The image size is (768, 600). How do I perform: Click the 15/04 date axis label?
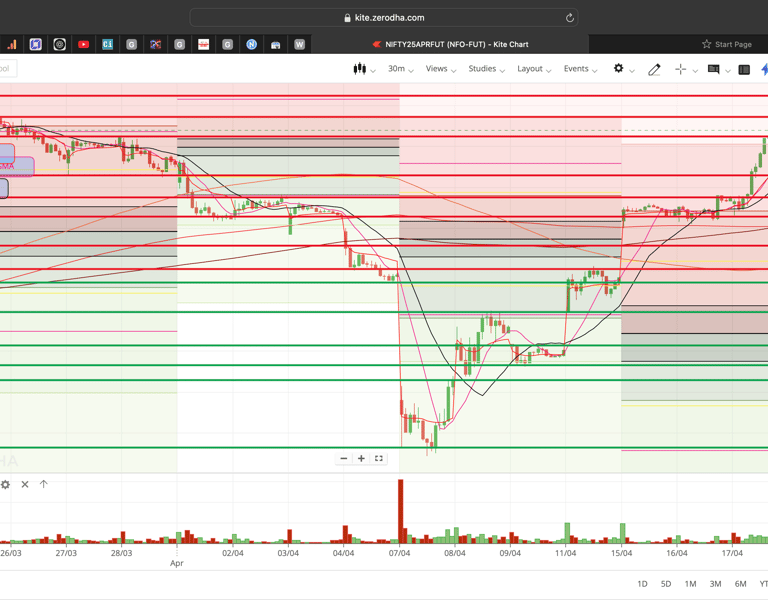pyautogui.click(x=621, y=553)
